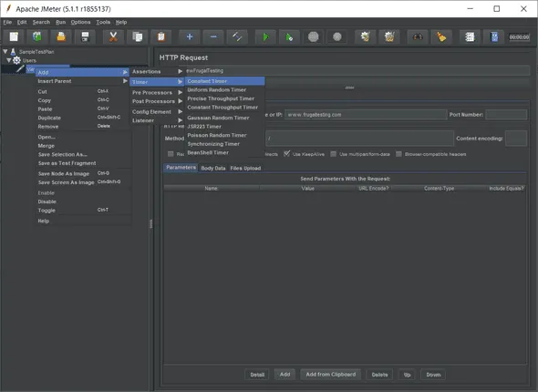
Task: Click the New test plan toolbar icon
Action: (x=14, y=36)
